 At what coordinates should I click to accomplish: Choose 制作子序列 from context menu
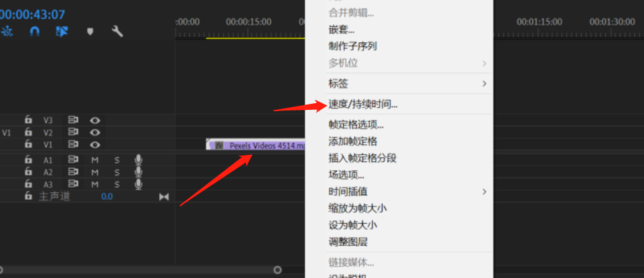[353, 46]
